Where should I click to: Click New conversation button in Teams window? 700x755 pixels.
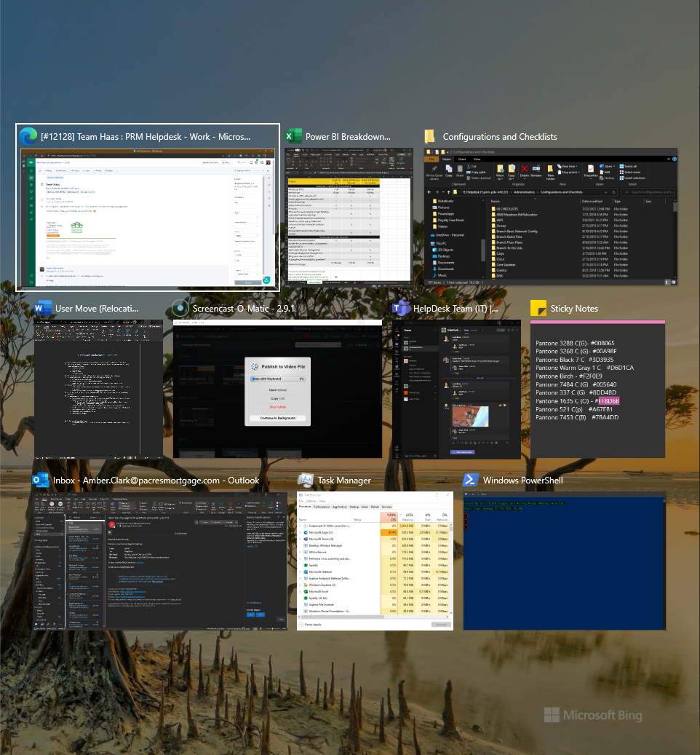pyautogui.click(x=462, y=452)
